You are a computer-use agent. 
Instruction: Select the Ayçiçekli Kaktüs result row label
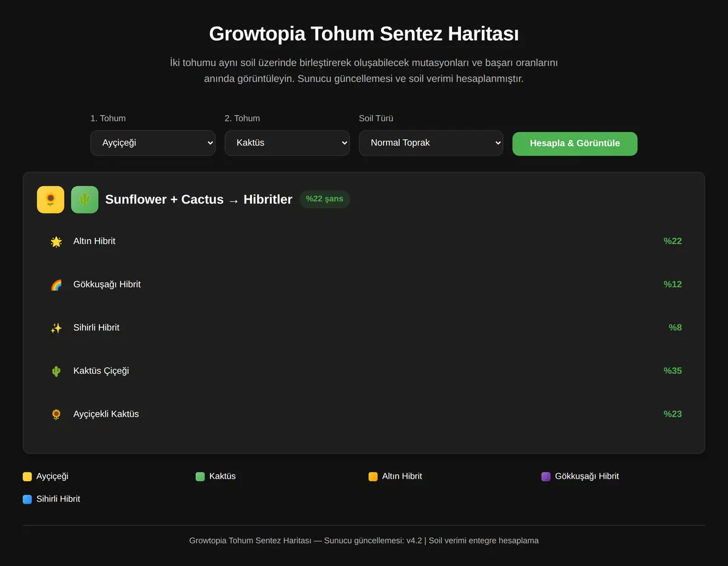(106, 414)
